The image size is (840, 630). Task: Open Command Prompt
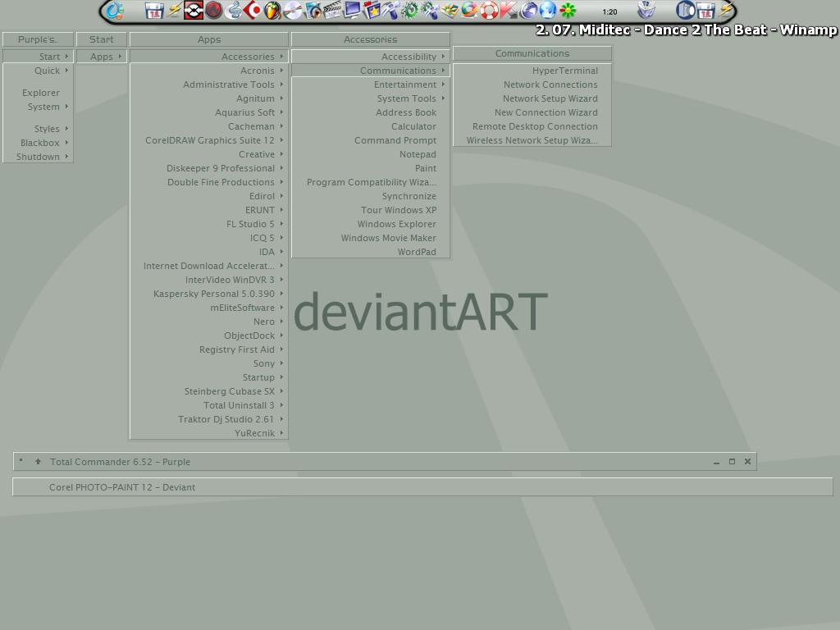click(x=370, y=139)
